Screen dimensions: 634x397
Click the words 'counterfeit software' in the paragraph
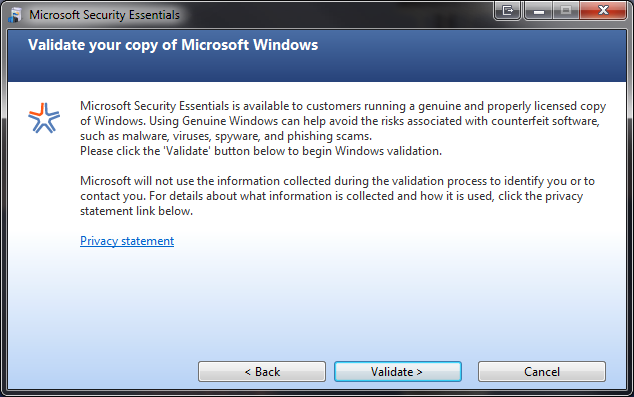click(x=545, y=121)
